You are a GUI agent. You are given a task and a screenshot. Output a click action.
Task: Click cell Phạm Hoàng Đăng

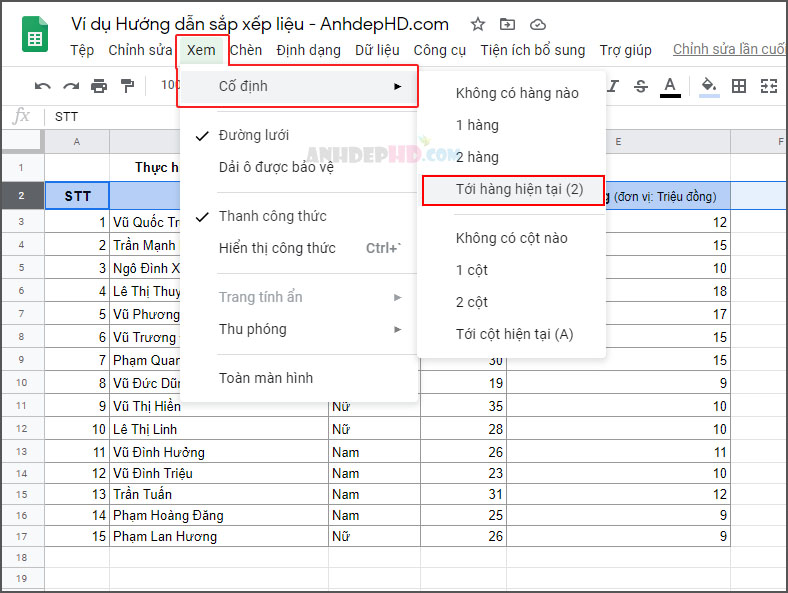coord(219,515)
